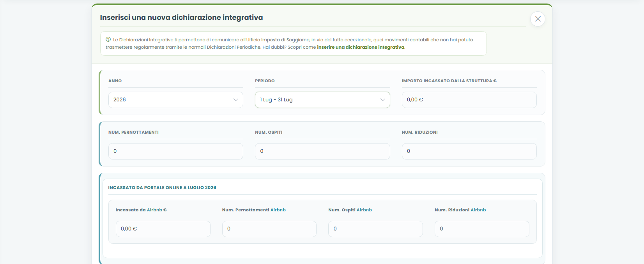Click the PERIODO label
This screenshot has width=644, height=264.
click(x=265, y=81)
